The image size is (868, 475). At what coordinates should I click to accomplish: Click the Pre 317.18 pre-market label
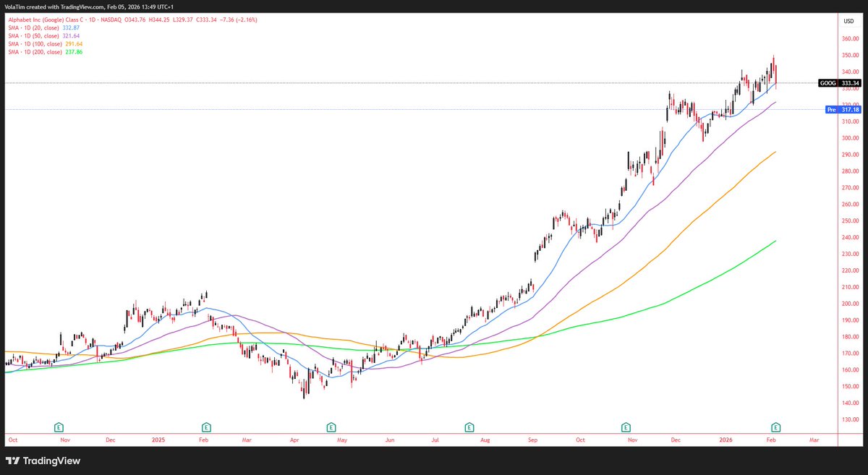point(845,110)
